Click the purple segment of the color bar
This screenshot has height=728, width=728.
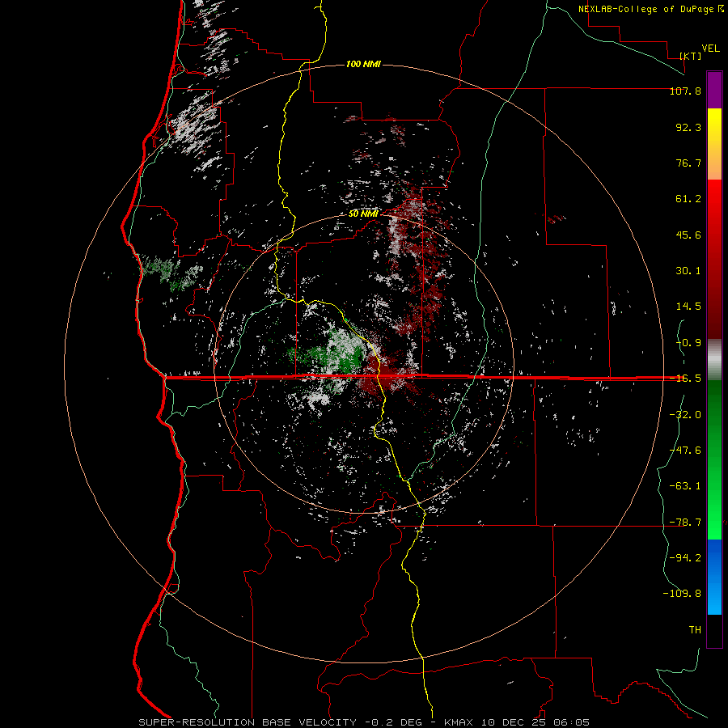coord(714,90)
